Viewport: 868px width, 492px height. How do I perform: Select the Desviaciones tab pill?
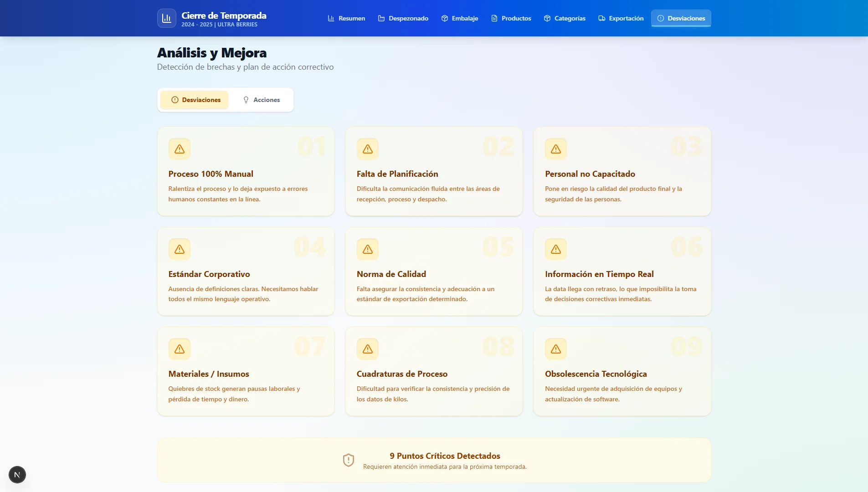(x=194, y=100)
